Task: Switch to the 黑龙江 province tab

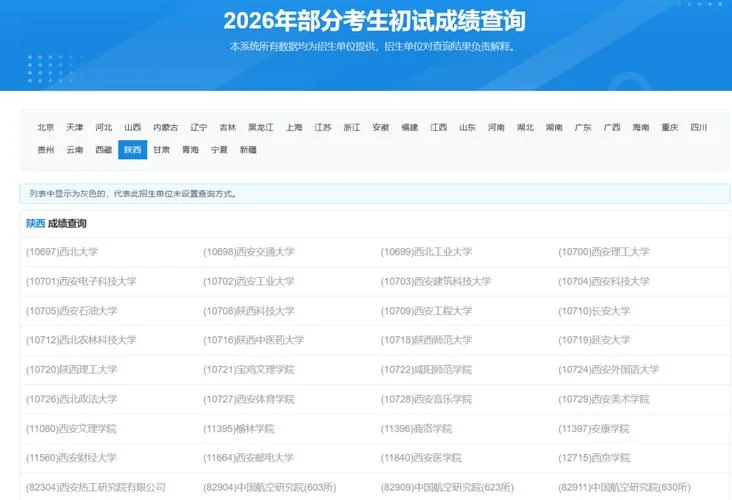Action: [x=261, y=127]
